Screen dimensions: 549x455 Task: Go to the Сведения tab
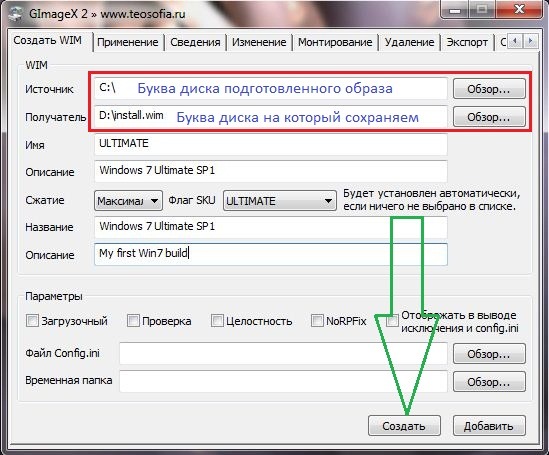tap(195, 42)
